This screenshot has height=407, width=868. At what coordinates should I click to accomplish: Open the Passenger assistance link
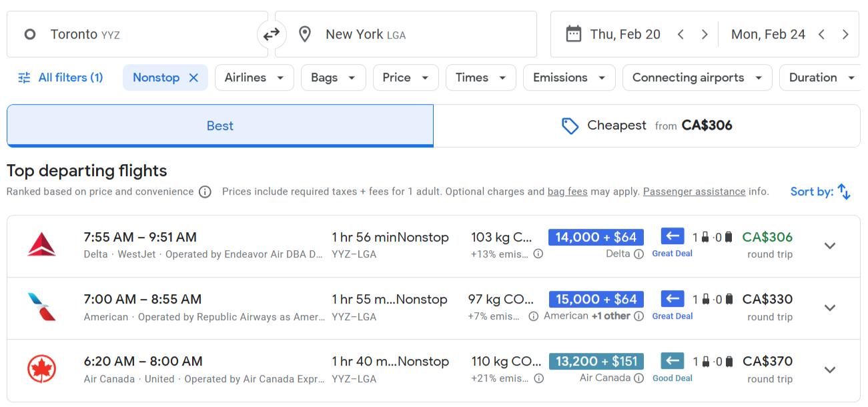(x=694, y=192)
